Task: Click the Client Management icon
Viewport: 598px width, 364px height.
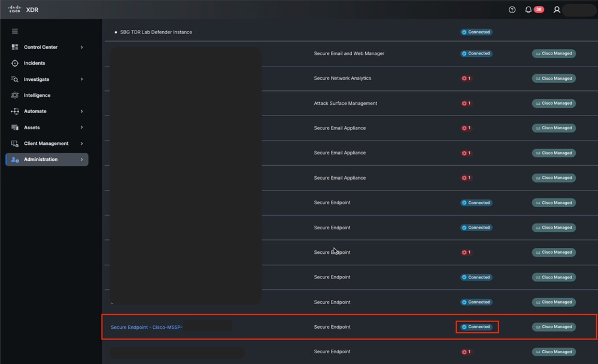Action: 15,144
